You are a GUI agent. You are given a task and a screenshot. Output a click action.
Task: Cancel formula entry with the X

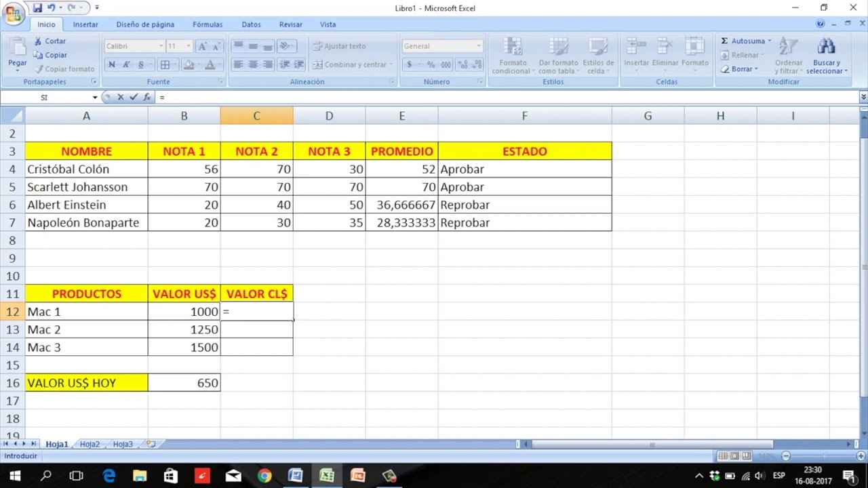tap(121, 98)
